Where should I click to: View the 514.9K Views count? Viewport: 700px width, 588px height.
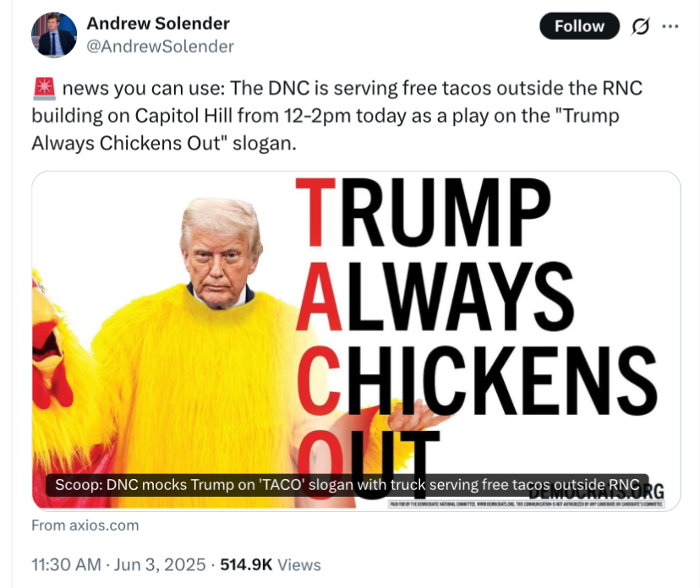pyautogui.click(x=271, y=565)
